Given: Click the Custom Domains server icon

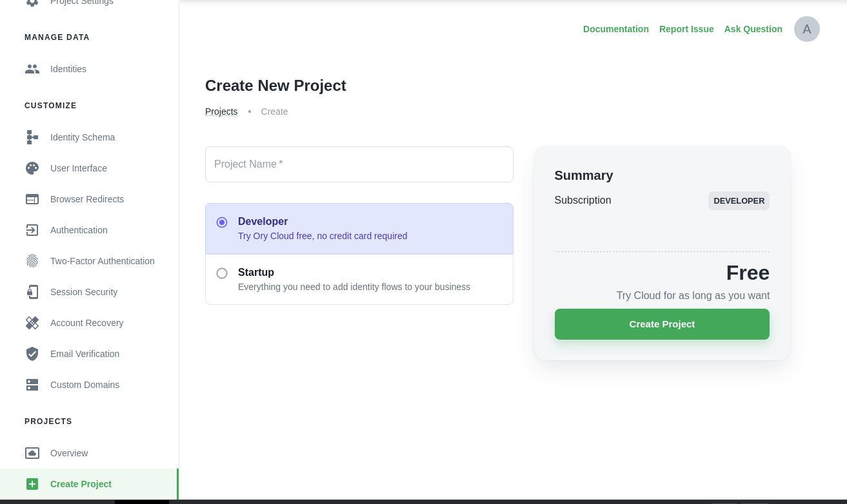Looking at the screenshot, I should point(32,385).
